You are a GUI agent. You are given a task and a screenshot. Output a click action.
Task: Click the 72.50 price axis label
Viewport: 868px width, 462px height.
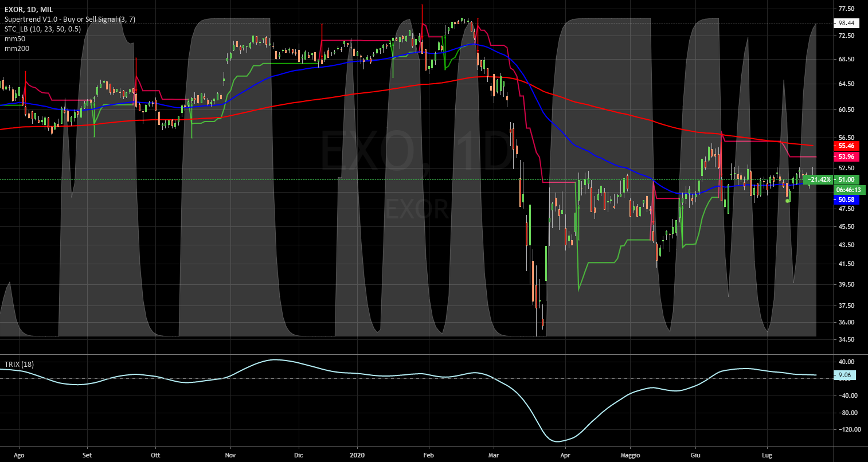coord(846,36)
